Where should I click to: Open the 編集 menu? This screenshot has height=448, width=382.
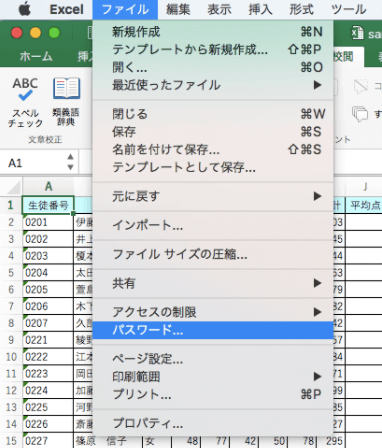pos(178,9)
